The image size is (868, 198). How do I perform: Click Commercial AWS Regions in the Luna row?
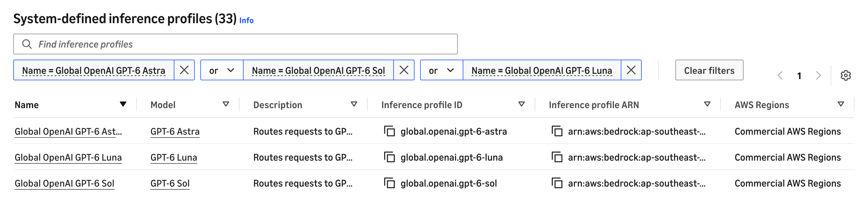tap(787, 157)
